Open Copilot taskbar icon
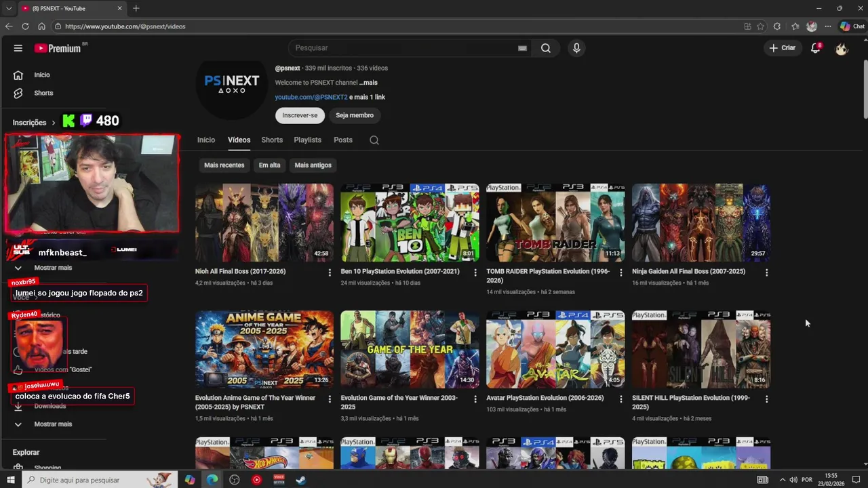868x488 pixels. tap(190, 480)
